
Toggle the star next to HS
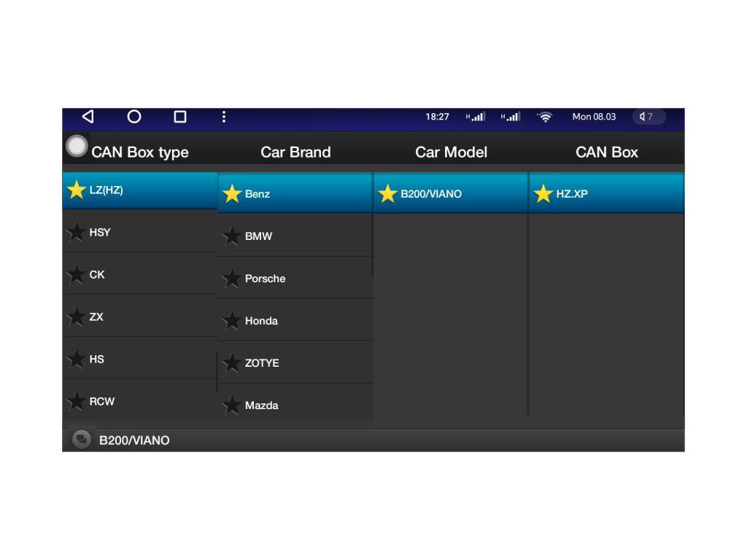point(76,359)
